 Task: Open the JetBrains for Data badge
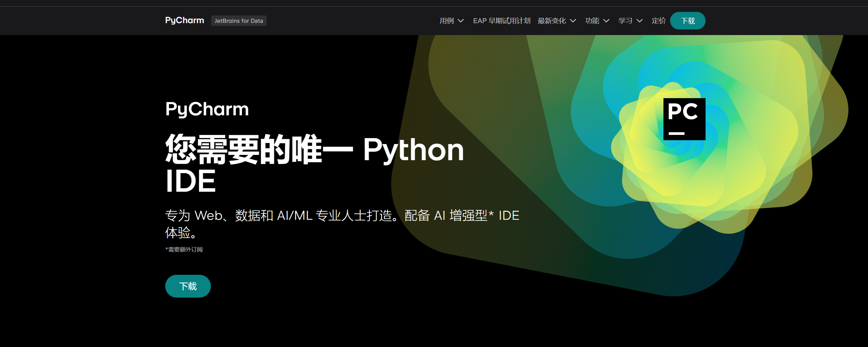pos(239,21)
